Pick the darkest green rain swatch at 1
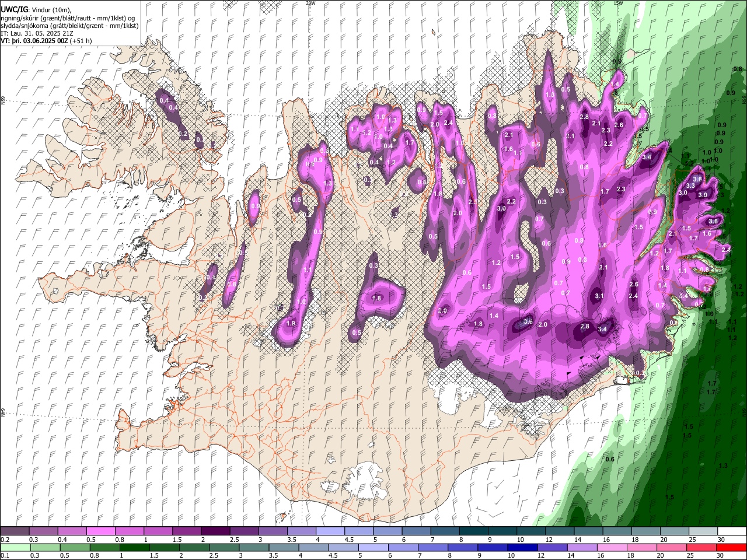 click(x=135, y=547)
